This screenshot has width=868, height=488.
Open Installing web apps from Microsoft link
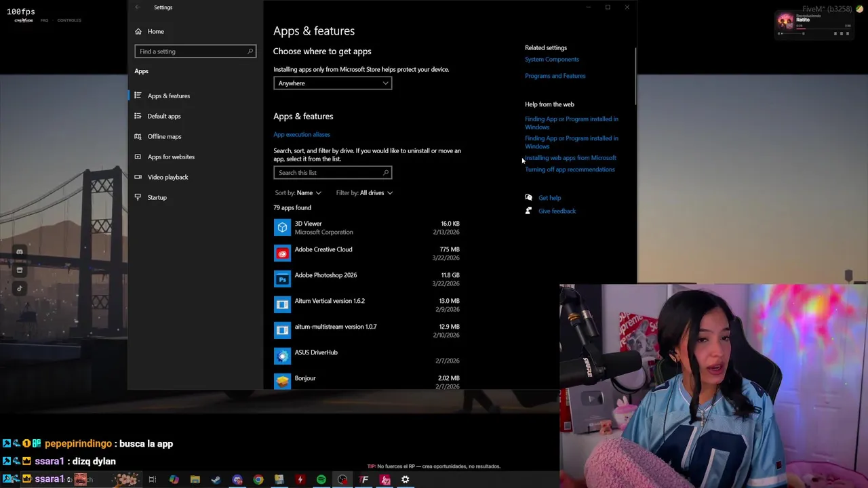point(570,158)
